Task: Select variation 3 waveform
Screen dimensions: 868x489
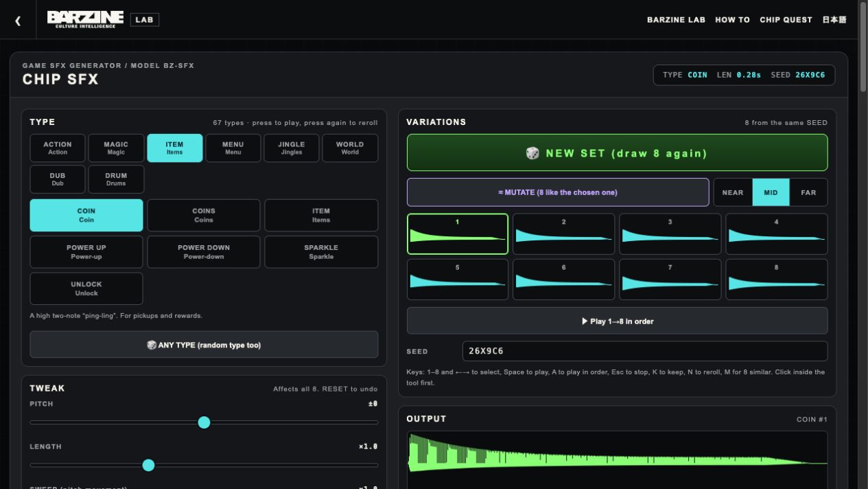Action: tap(670, 234)
